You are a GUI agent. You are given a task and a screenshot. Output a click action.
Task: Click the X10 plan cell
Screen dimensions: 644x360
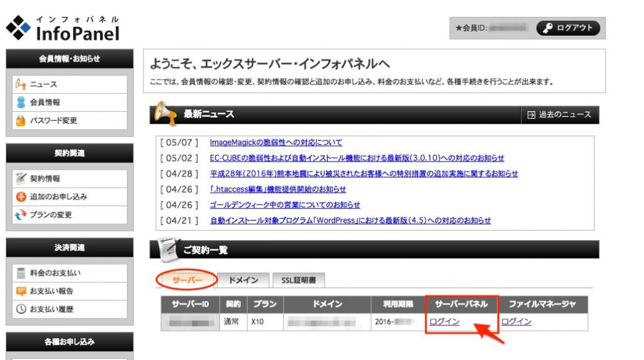point(265,322)
